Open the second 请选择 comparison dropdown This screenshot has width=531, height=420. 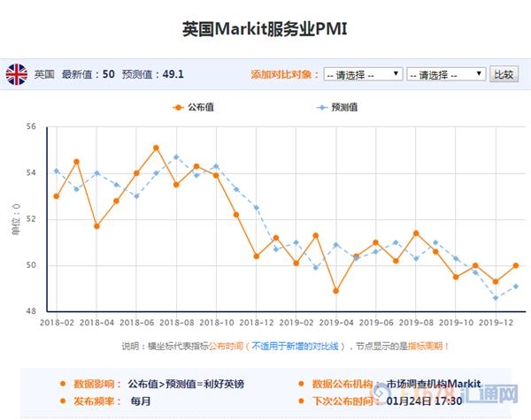click(446, 74)
